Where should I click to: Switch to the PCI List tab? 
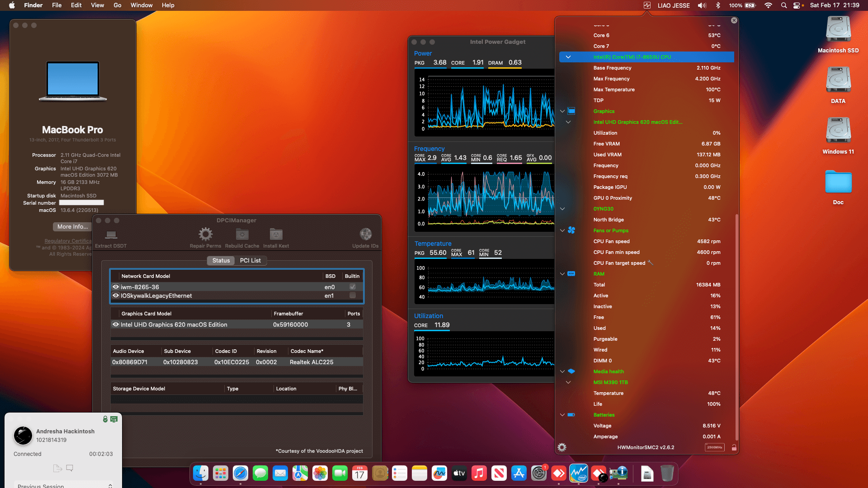250,260
